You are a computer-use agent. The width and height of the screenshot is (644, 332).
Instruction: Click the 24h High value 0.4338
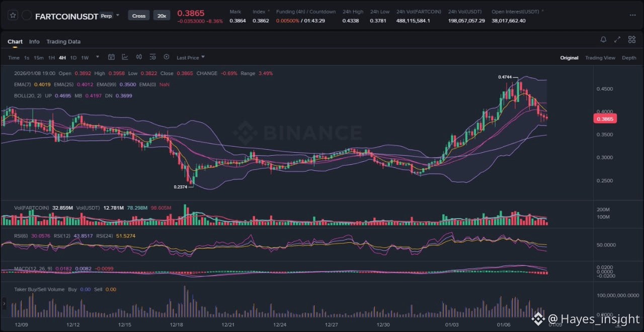[x=351, y=21]
